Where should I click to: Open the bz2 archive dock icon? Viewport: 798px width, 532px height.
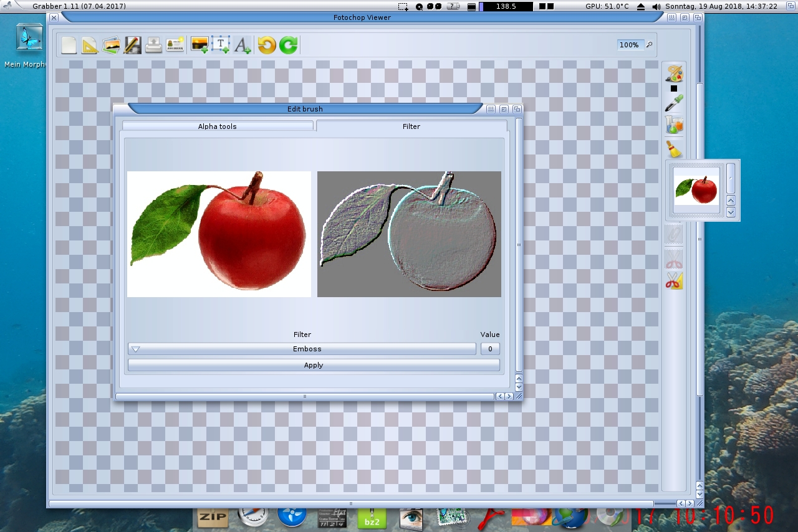(372, 518)
